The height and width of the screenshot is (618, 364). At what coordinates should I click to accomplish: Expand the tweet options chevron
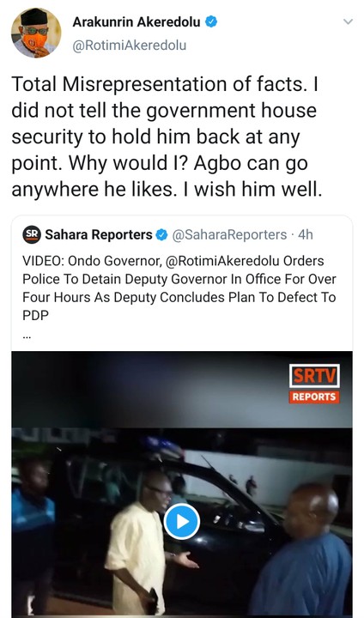pyautogui.click(x=348, y=21)
